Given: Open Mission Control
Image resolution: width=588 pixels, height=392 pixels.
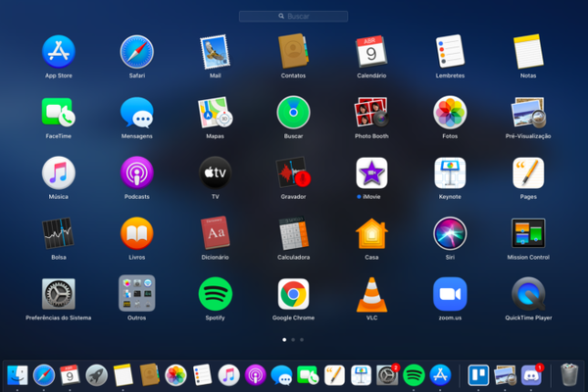Looking at the screenshot, I should click(x=528, y=233).
